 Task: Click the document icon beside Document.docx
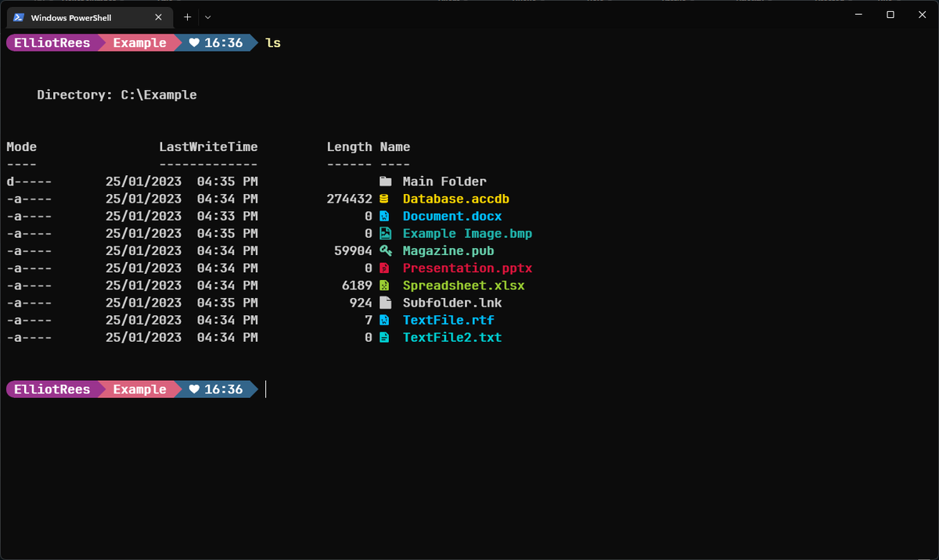[x=384, y=216]
